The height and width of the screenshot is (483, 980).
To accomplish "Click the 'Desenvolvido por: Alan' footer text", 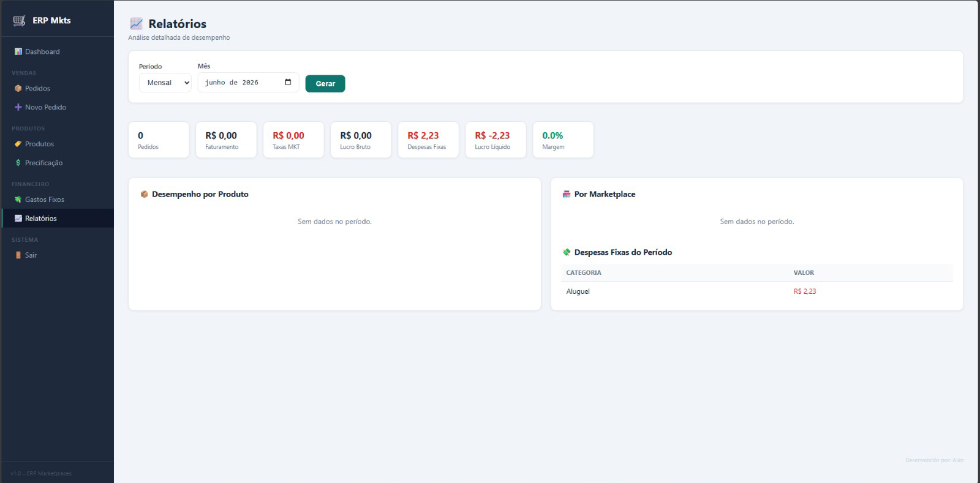I will 934,460.
